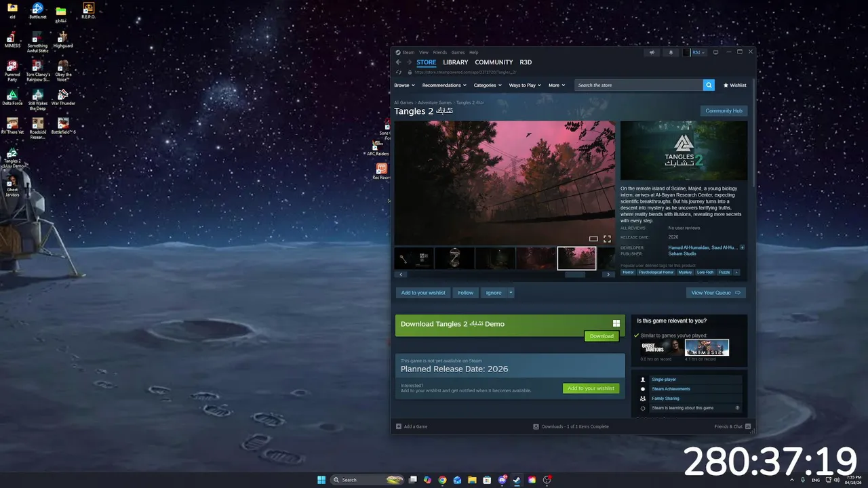The image size is (868, 488).
Task: Open the MIMESIS desktop shortcut
Action: tap(12, 40)
